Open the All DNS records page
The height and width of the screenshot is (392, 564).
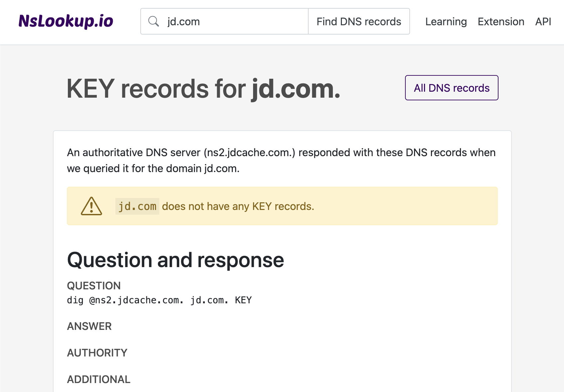pos(451,88)
